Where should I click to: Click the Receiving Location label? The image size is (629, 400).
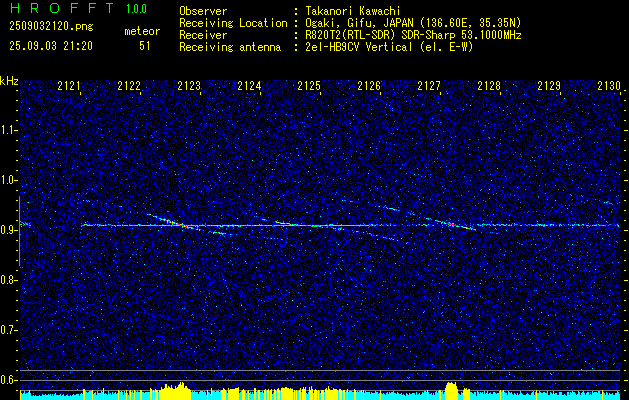pos(233,23)
